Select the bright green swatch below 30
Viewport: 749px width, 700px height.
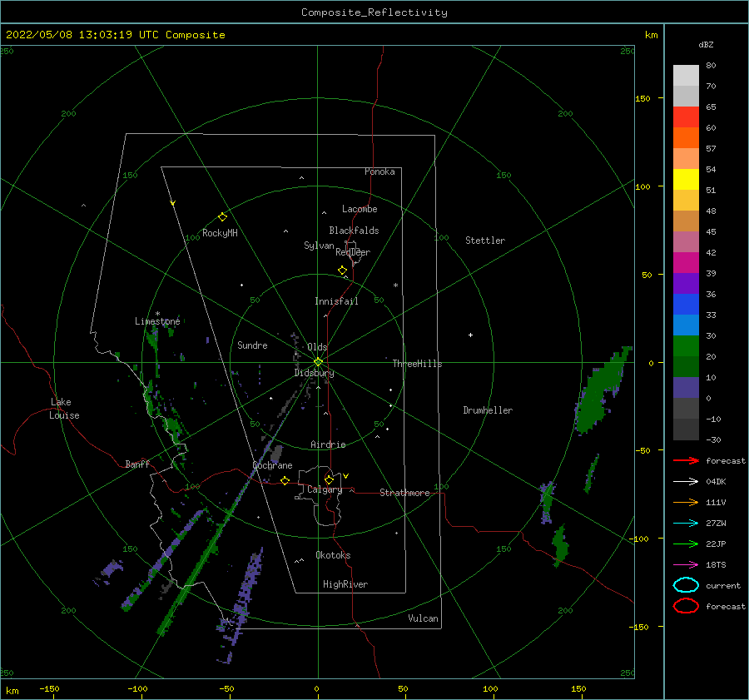(x=686, y=346)
